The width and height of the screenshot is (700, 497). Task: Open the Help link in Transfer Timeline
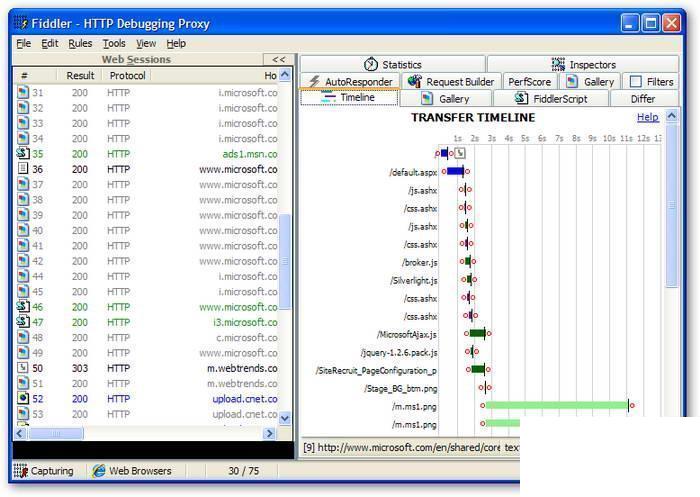click(x=647, y=117)
